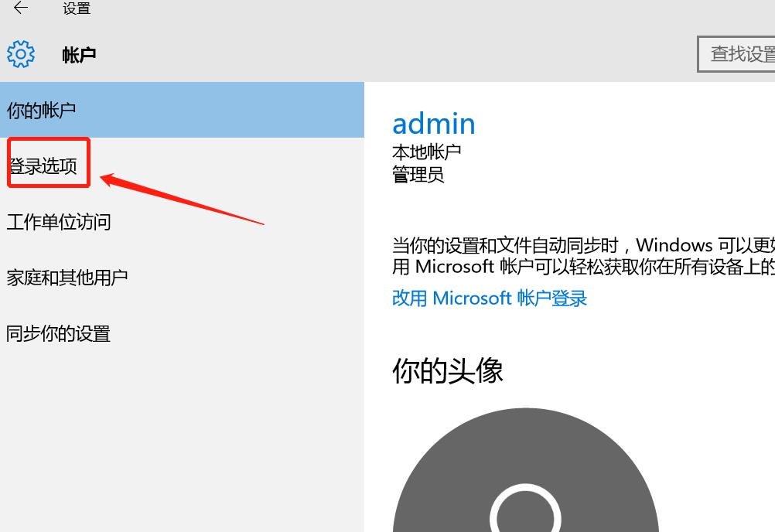The width and height of the screenshot is (775, 532).
Task: Click the 设置 window title
Action: click(77, 9)
